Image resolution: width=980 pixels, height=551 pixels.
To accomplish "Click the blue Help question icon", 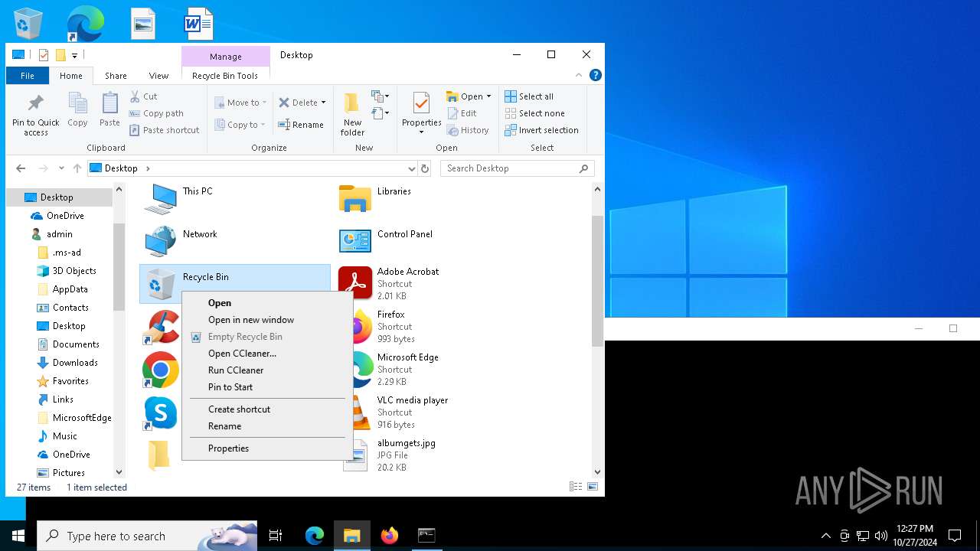I will (595, 75).
